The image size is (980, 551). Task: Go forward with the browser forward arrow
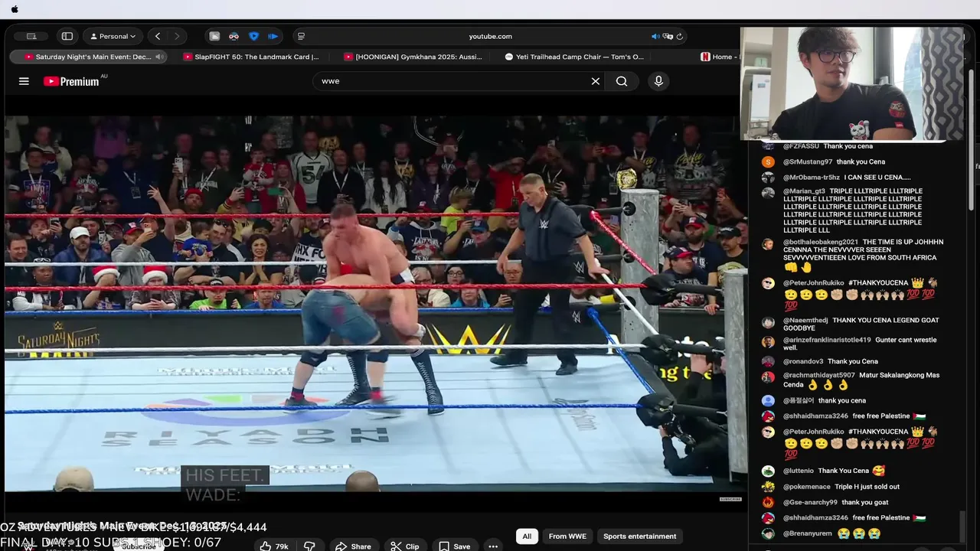point(177,36)
